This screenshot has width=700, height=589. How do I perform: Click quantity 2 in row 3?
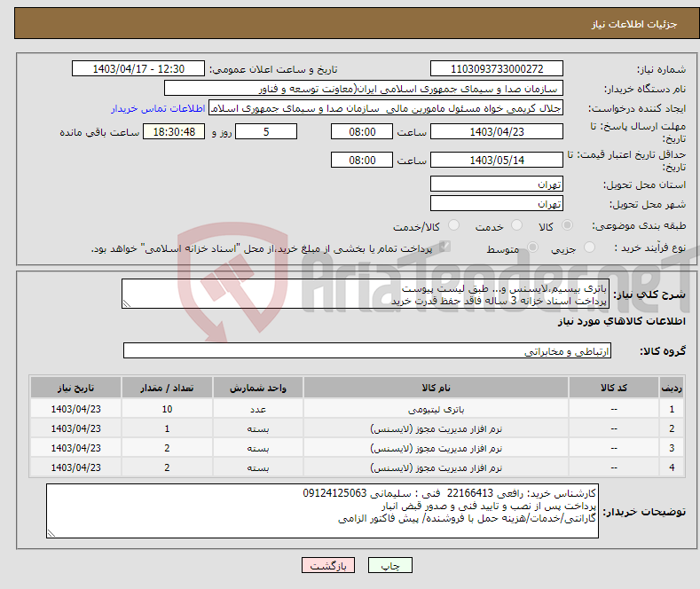coord(167,448)
